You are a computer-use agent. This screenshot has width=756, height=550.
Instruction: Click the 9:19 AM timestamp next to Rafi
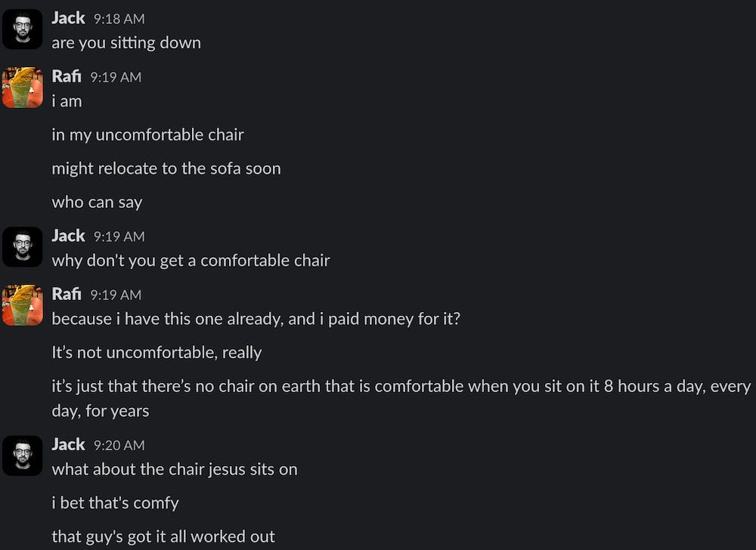[x=114, y=77]
